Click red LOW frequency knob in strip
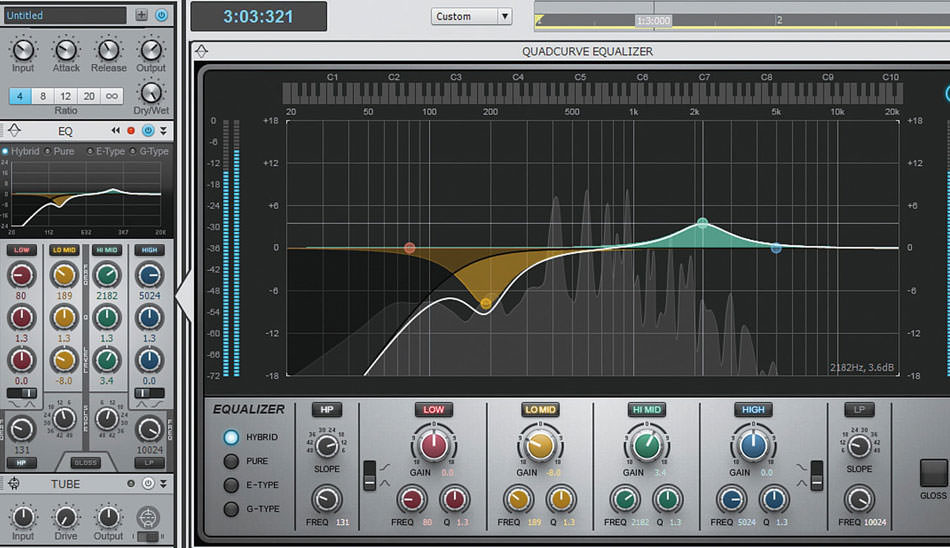950x548 pixels. pos(21,275)
